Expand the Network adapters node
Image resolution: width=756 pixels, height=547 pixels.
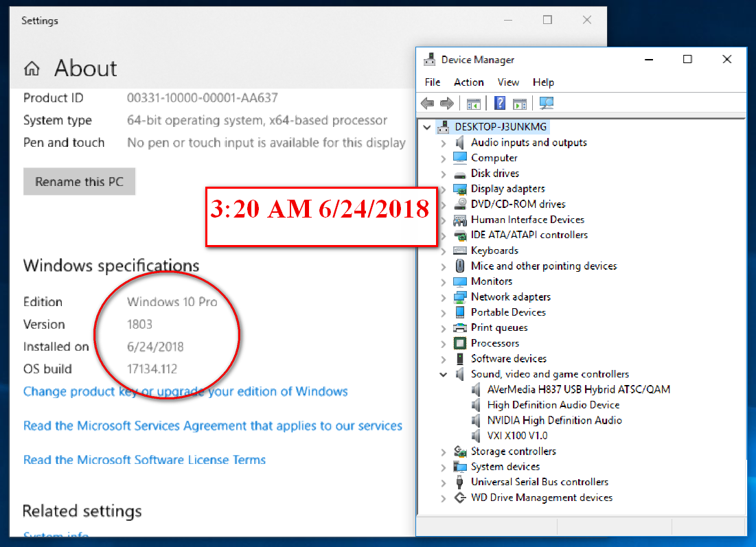click(x=443, y=297)
